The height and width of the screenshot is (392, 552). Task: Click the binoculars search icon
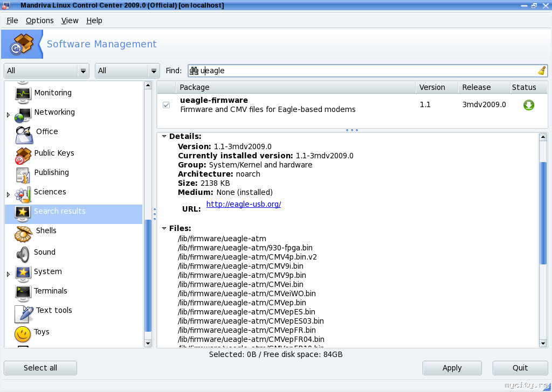point(194,71)
